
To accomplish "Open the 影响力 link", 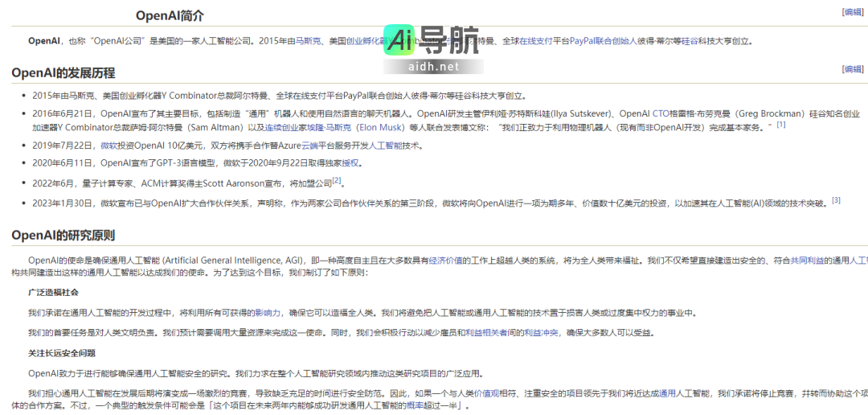I will (x=268, y=313).
